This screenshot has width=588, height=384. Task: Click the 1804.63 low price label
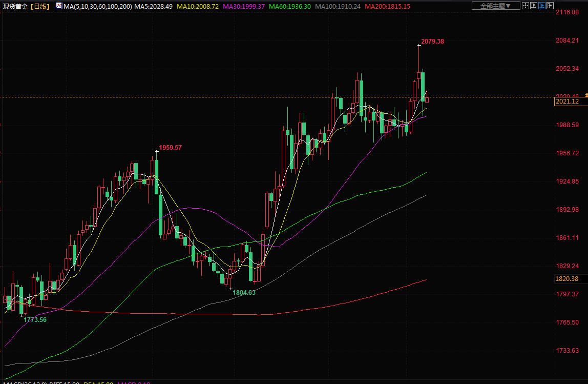pyautogui.click(x=244, y=292)
